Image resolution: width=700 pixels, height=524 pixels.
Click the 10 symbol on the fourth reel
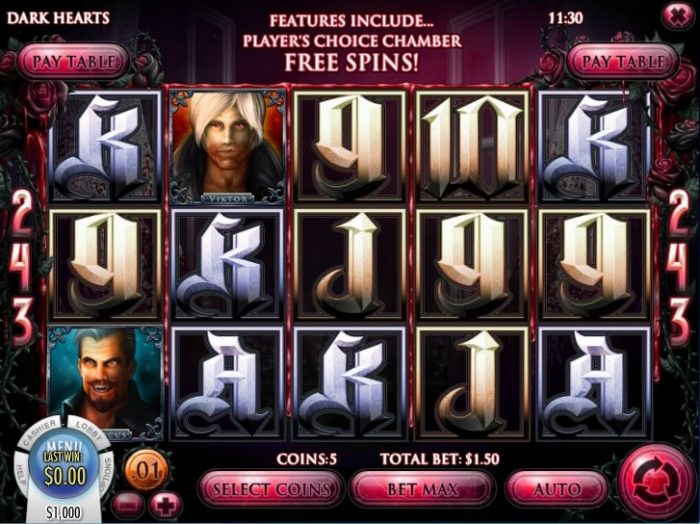[472, 146]
